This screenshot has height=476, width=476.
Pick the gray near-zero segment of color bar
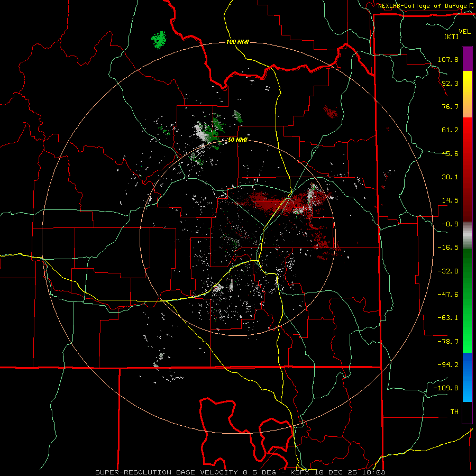[467, 235]
